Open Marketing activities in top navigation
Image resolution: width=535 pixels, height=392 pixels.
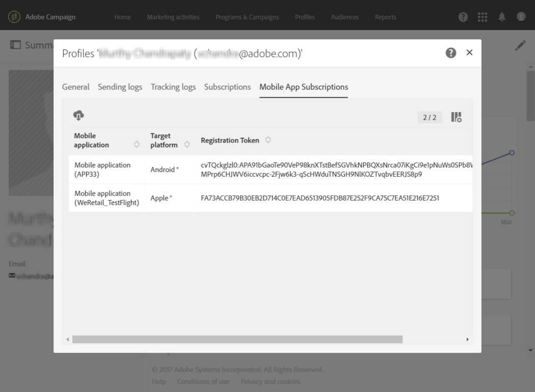coord(173,17)
